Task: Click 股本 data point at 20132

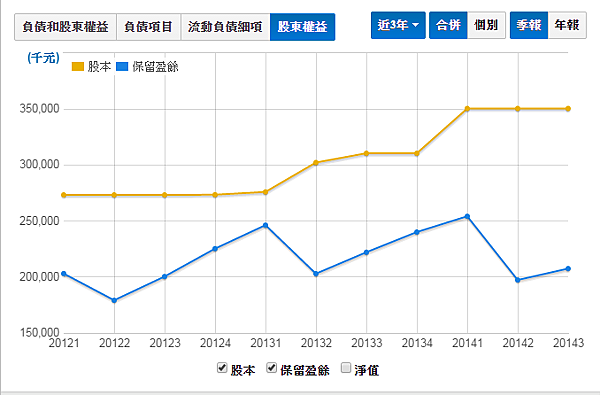Action: 316,163
